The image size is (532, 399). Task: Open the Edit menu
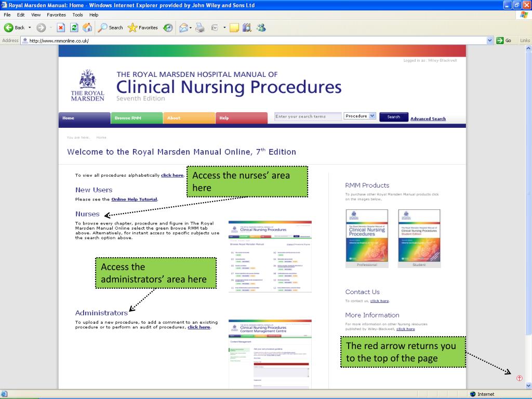tap(21, 15)
